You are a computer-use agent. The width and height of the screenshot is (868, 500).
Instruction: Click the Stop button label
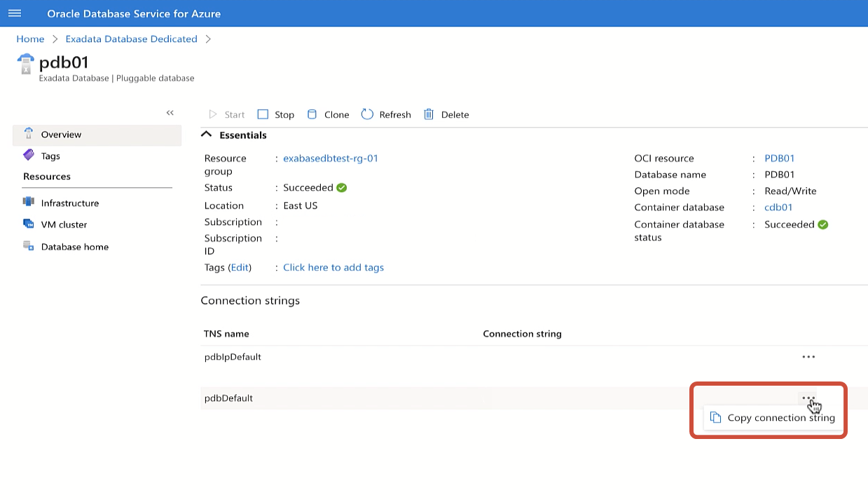point(284,114)
